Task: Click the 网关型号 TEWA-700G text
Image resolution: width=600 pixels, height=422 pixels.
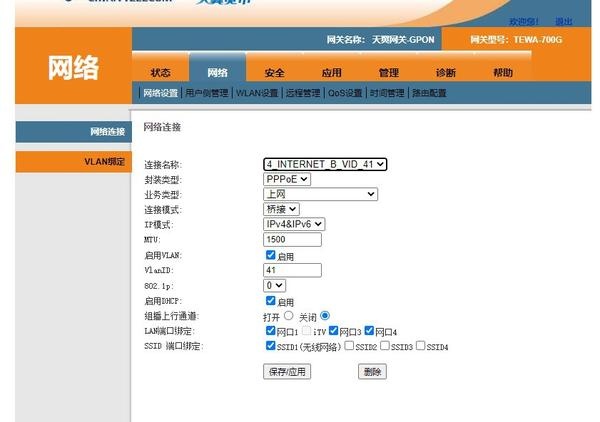Action: [516, 39]
